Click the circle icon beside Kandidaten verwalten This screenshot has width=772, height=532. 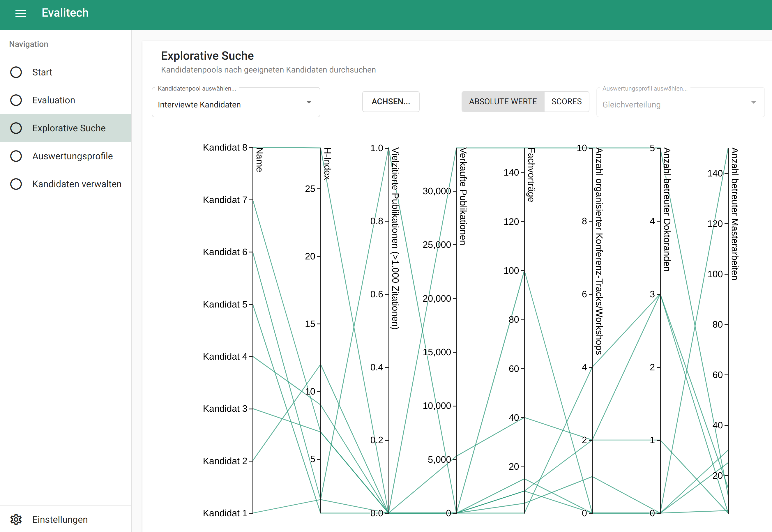(x=16, y=184)
